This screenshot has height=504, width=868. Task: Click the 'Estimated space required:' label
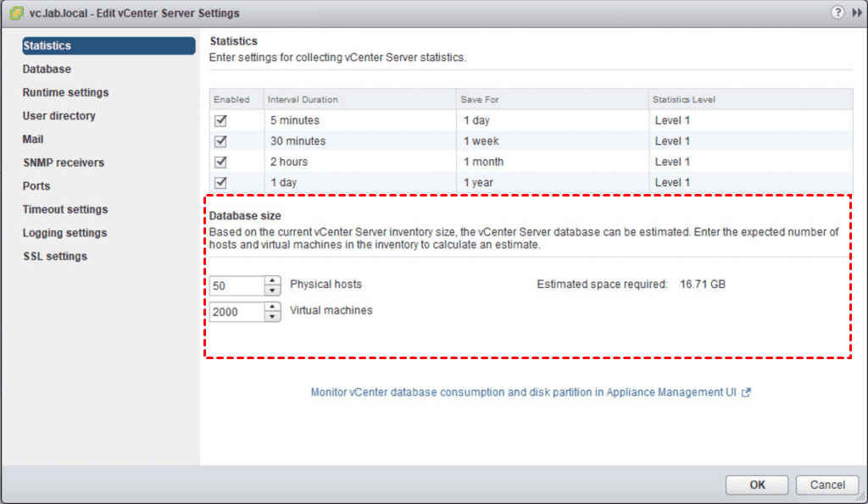603,285
